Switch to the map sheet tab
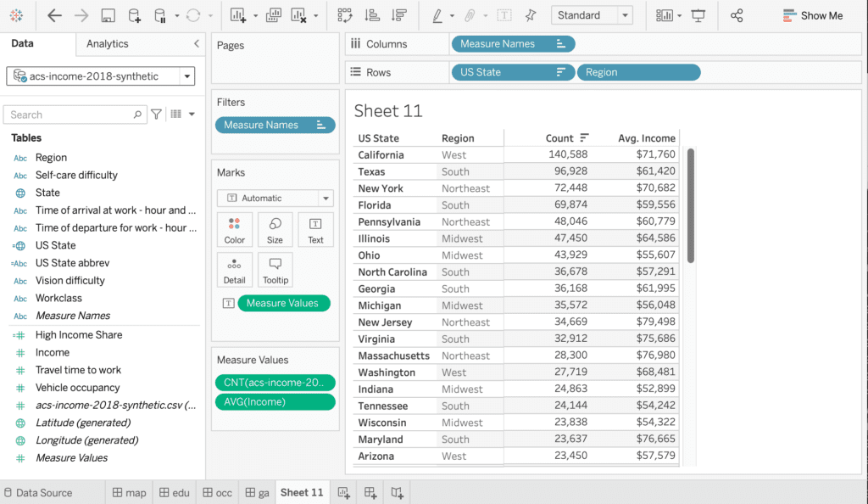 click(129, 492)
